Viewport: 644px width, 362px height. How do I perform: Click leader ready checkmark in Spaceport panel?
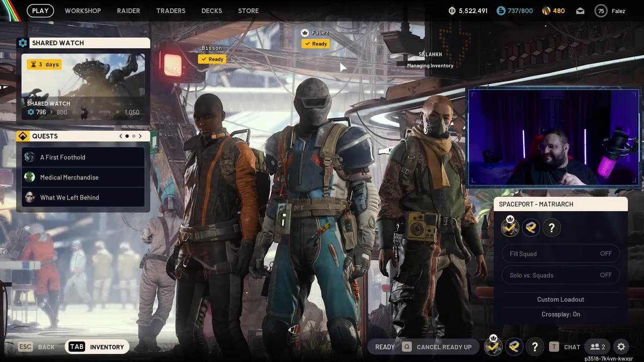[510, 227]
